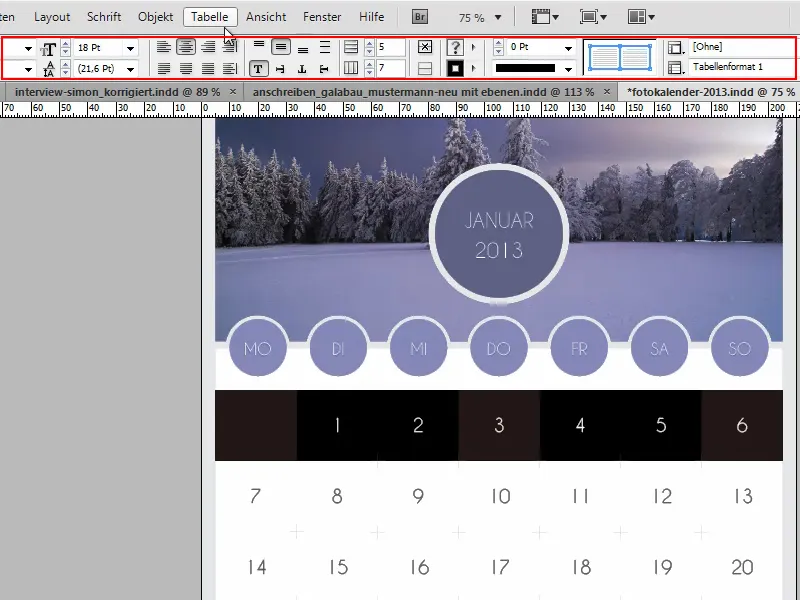
Task: Toggle vertical center cell alignment
Action: pos(281,47)
